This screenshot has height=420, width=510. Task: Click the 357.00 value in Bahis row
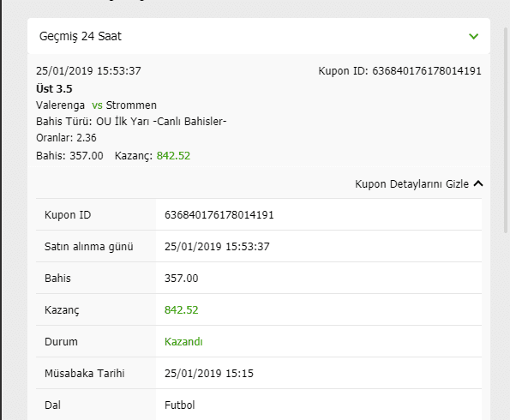pos(181,279)
